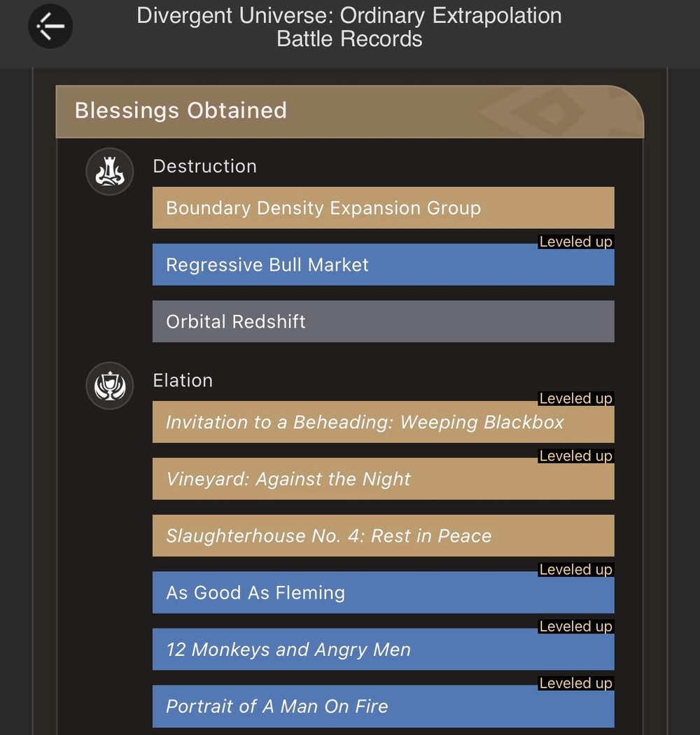The image size is (700, 735).
Task: Tap Leveled up badge above Portrait of A Man On Fire
Action: 575,683
